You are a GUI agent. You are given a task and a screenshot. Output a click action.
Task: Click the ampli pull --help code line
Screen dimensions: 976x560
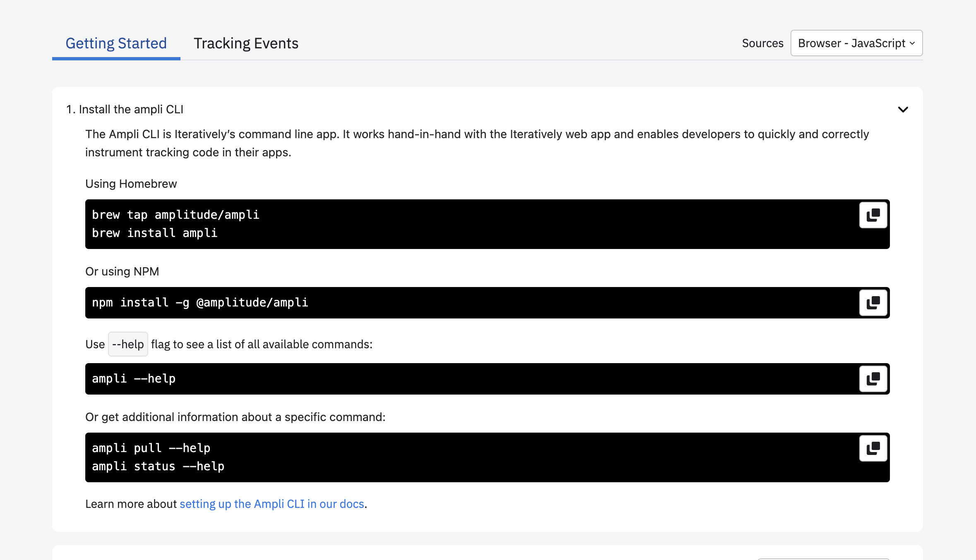(x=151, y=448)
